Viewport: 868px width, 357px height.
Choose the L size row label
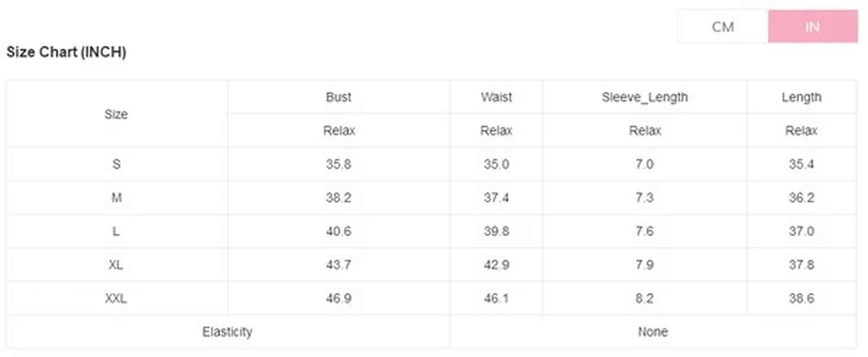click(x=116, y=231)
